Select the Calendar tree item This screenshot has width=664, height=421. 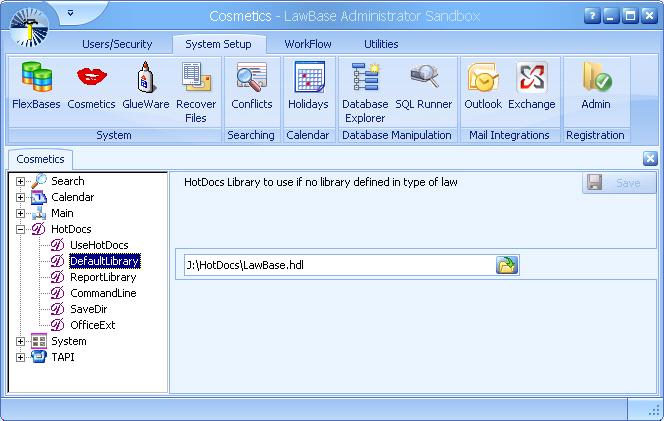click(x=72, y=197)
